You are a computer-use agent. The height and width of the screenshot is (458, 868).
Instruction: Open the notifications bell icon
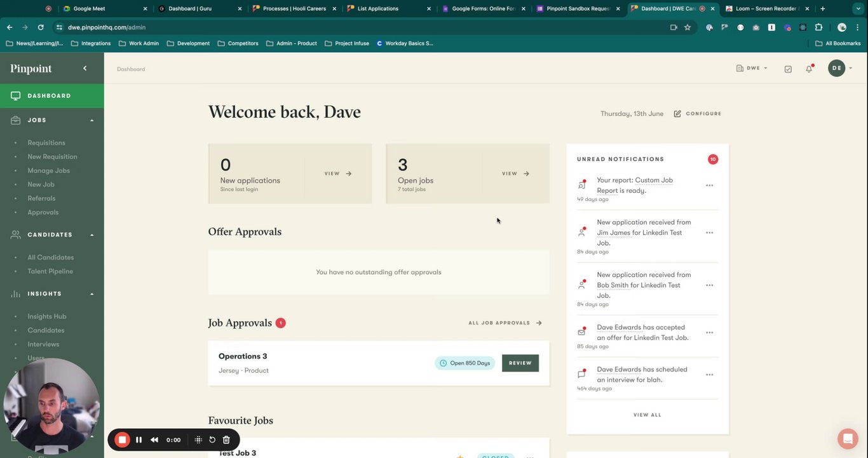pos(809,69)
